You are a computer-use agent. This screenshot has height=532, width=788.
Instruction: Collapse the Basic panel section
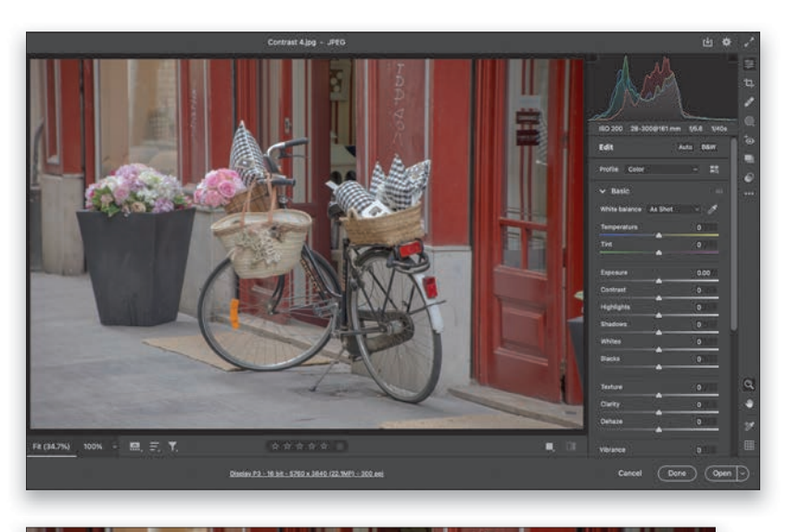tap(604, 191)
